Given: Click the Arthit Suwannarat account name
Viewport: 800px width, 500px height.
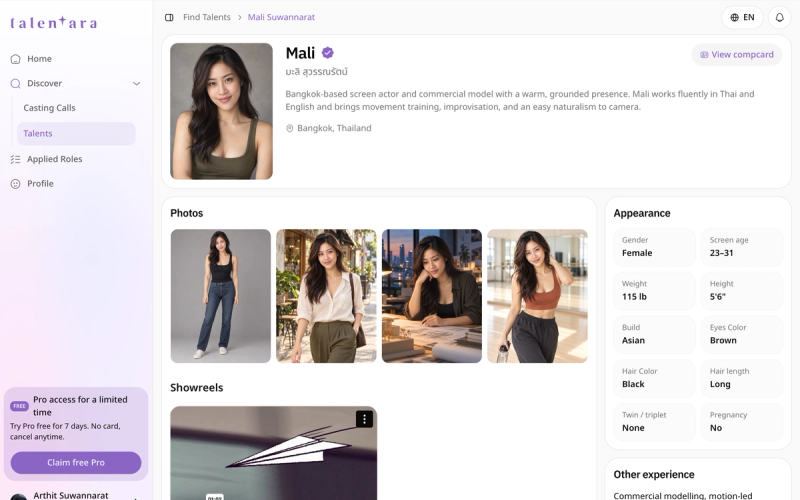Looking at the screenshot, I should pos(71,495).
